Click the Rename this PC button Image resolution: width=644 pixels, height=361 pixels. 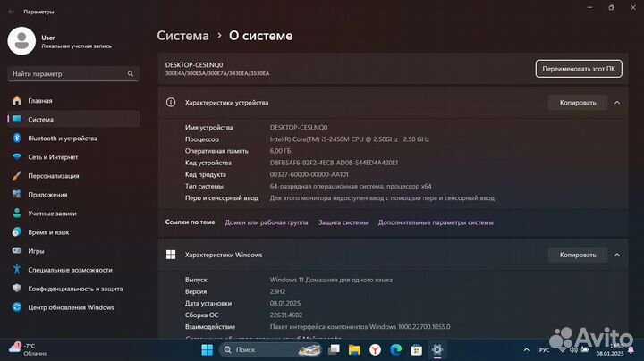tap(578, 69)
